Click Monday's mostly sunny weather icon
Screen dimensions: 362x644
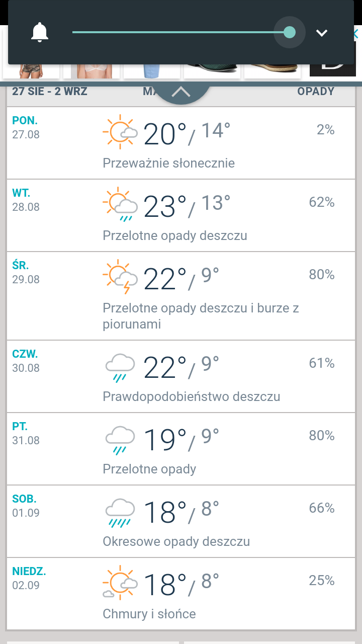coord(120,132)
